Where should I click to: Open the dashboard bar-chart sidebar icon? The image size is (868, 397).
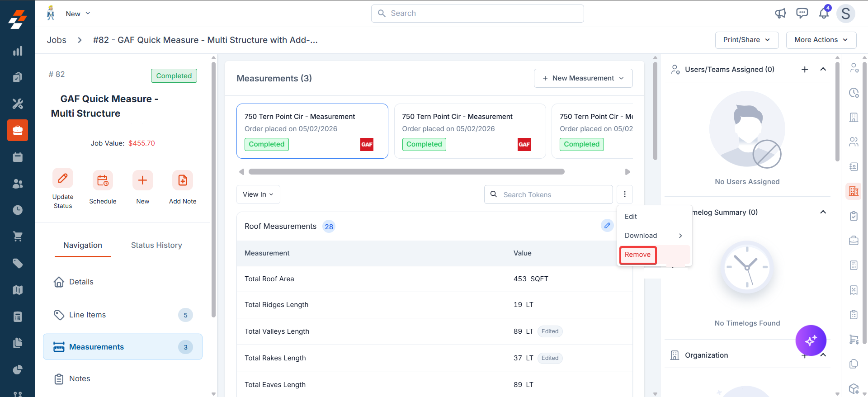click(18, 51)
